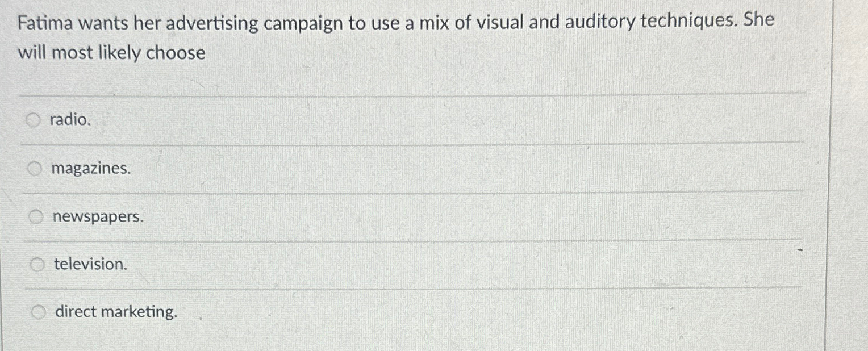Viewport: 868px width, 351px height.
Task: Select the radio button for television.
Action: tap(37, 264)
